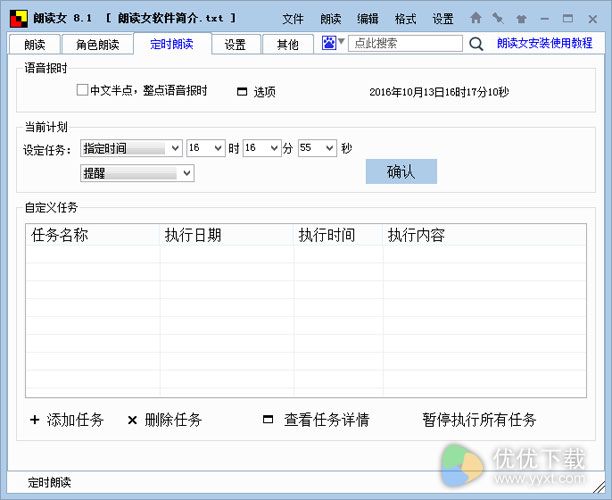Viewport: 612px width, 500px height.
Task: Open the 指定时间 task type dropdown
Action: [131, 148]
